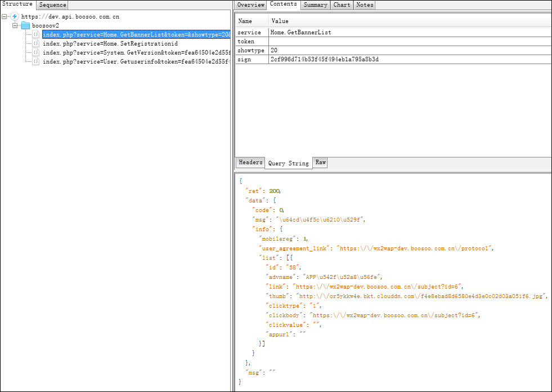The height and width of the screenshot is (392, 552).
Task: Click the Name column header
Action: click(252, 21)
